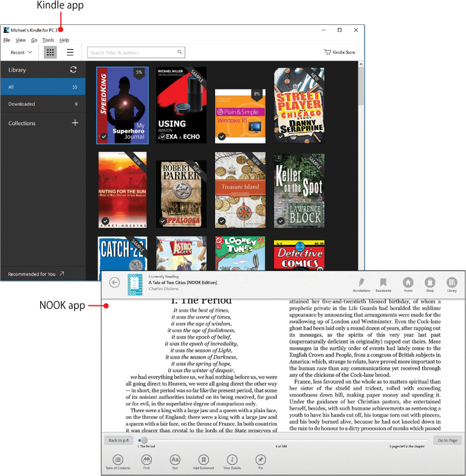The image size is (466, 476).
Task: Click the search magnifier icon in Kindle
Action: tap(180, 52)
